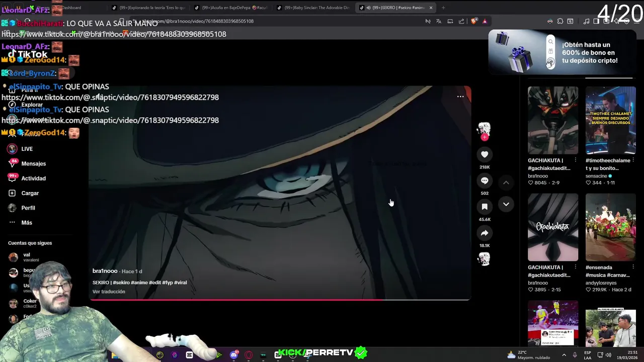Open Brave Shields lion icon

pos(473,21)
